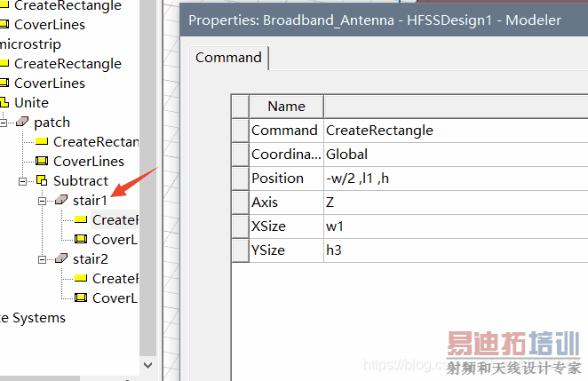Click CoverLines icon under microstrip

click(4, 83)
